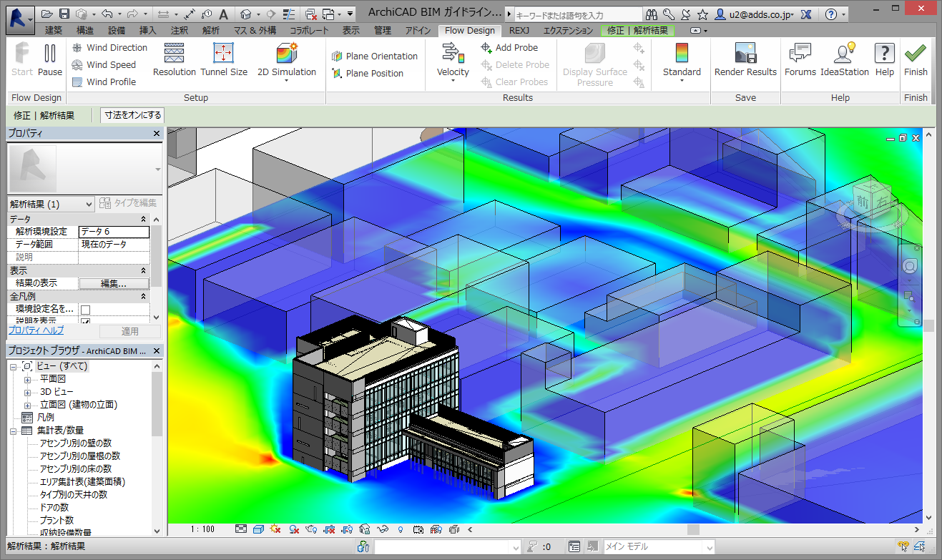This screenshot has width=942, height=560.
Task: Open Tunnel Size tool
Action: [x=224, y=59]
